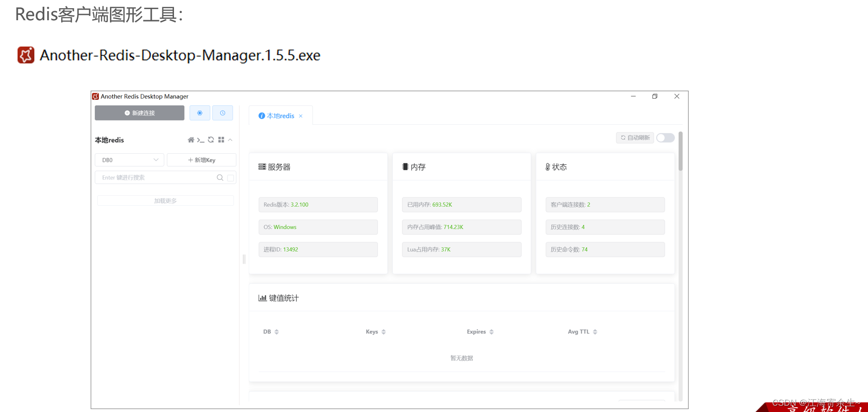Click the 新增Key button

pyautogui.click(x=201, y=160)
